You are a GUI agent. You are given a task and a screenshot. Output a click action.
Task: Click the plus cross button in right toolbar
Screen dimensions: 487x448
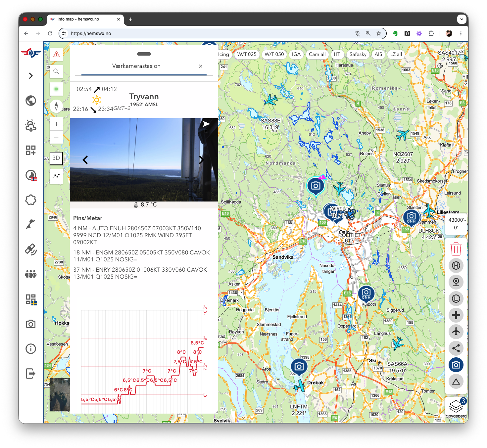point(456,315)
